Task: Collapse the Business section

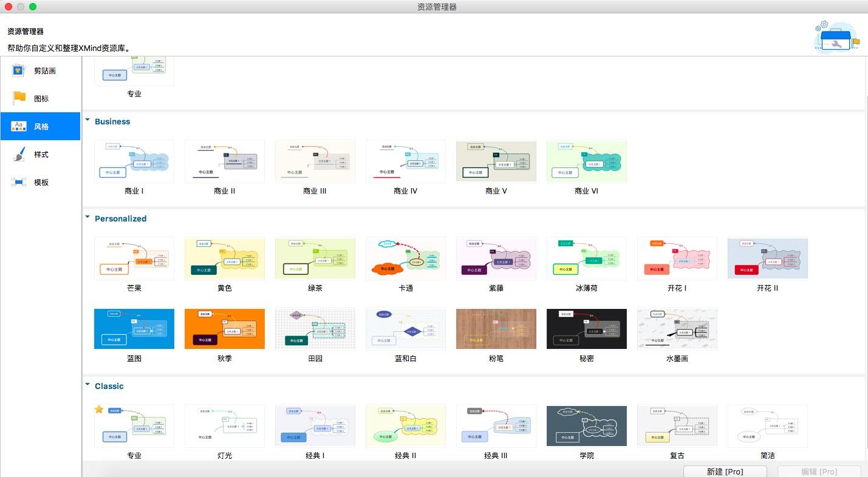Action: pyautogui.click(x=87, y=120)
